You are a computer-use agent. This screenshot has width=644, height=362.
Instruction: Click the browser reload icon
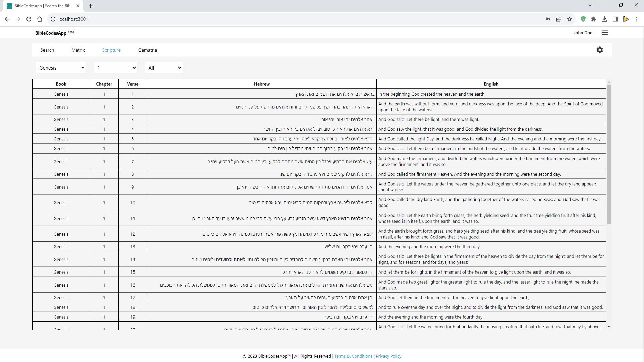pyautogui.click(x=29, y=19)
